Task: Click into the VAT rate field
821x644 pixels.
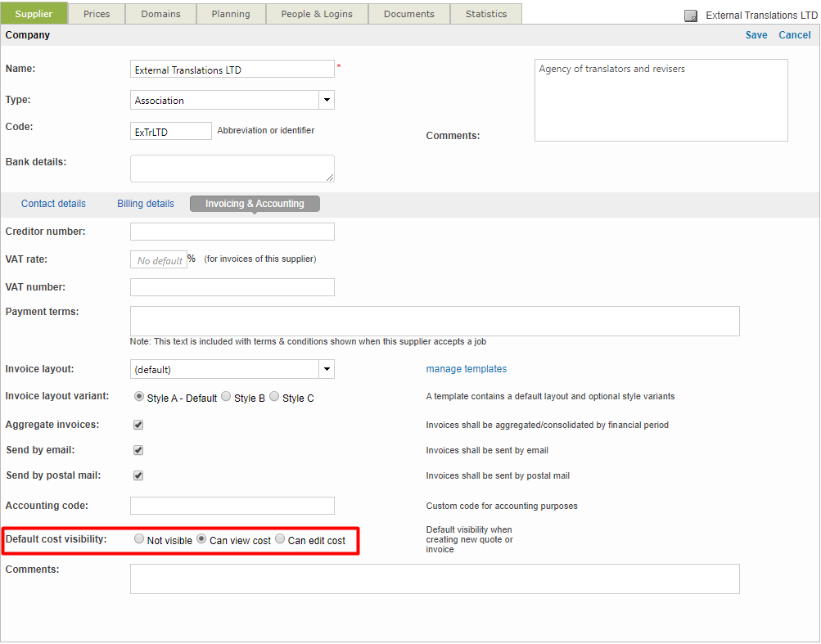Action: click(x=159, y=259)
